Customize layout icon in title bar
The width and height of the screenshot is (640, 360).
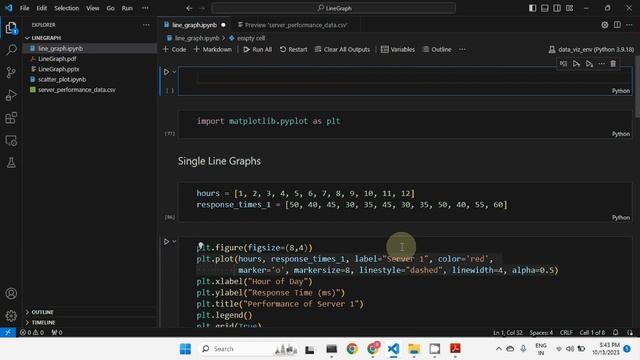(569, 8)
